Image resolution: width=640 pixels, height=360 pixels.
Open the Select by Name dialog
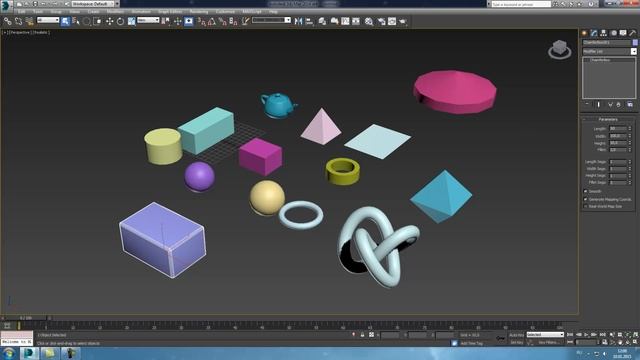tap(76, 21)
